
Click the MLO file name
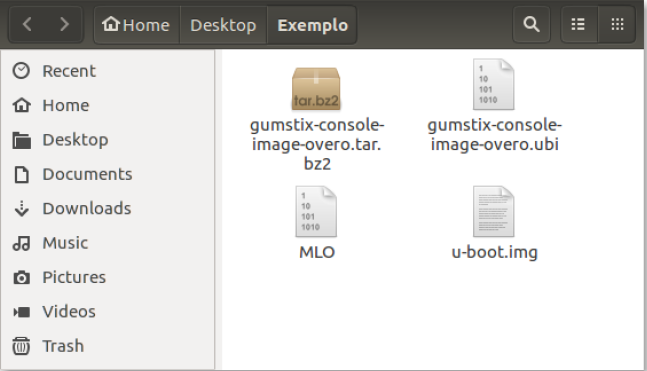[x=317, y=252]
